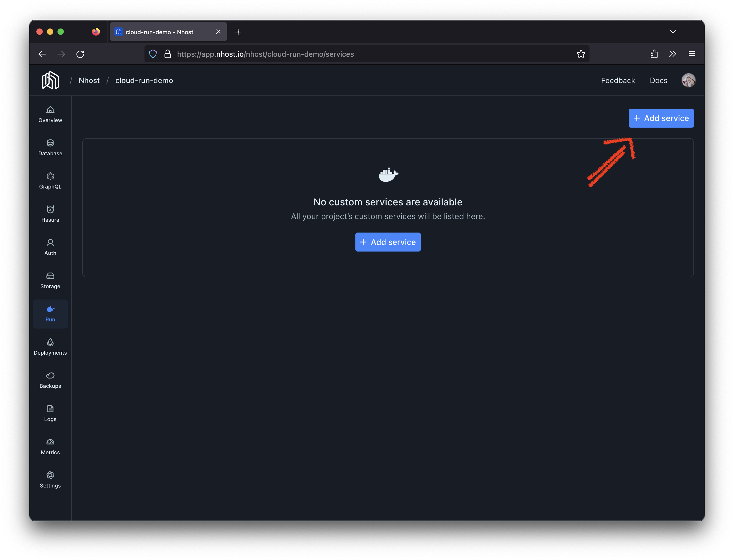The height and width of the screenshot is (560, 734).
Task: View project Metrics from sidebar
Action: (x=50, y=447)
